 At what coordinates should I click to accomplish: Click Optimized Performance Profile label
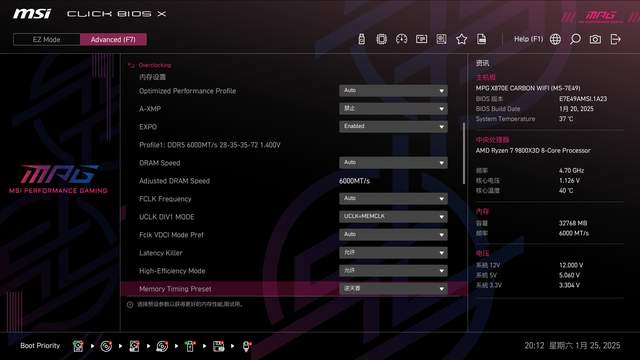coord(187,91)
